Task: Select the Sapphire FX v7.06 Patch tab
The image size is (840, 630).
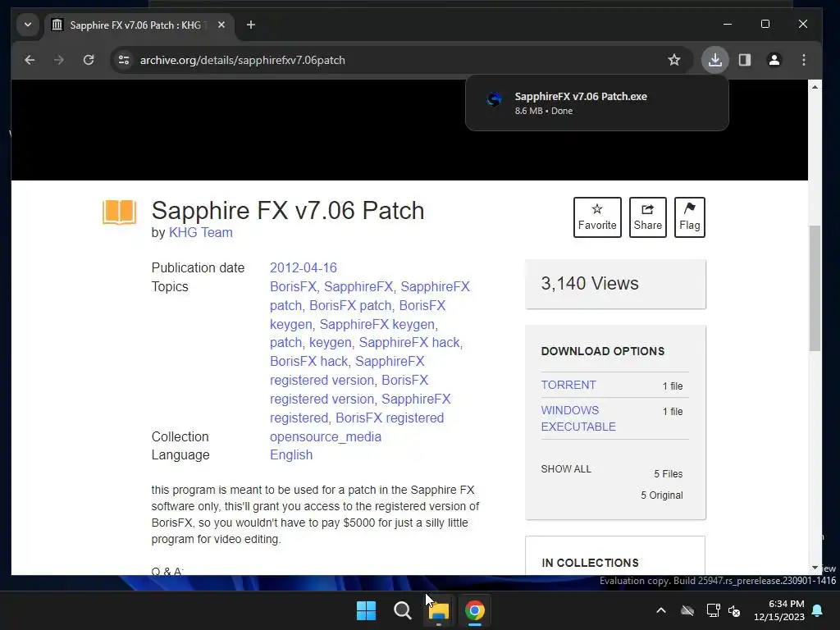Action: 139,25
